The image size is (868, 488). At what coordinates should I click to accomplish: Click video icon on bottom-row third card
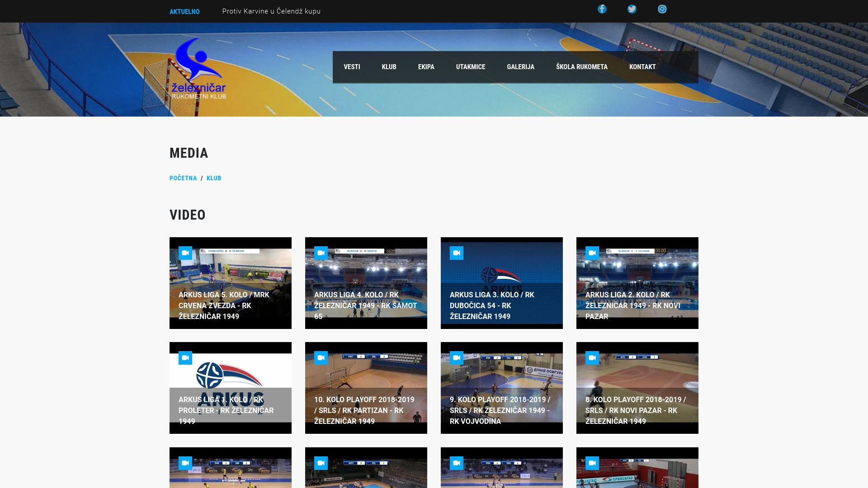click(x=457, y=463)
